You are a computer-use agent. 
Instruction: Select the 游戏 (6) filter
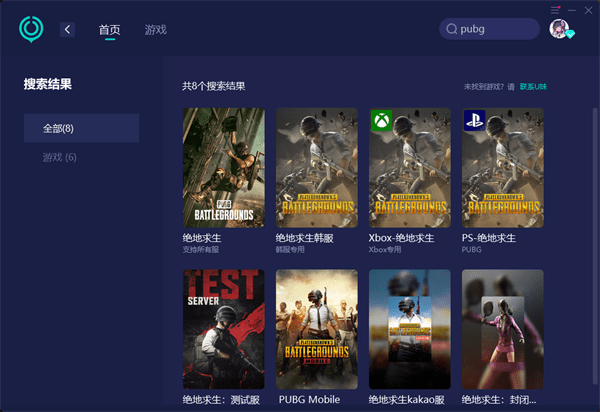59,157
